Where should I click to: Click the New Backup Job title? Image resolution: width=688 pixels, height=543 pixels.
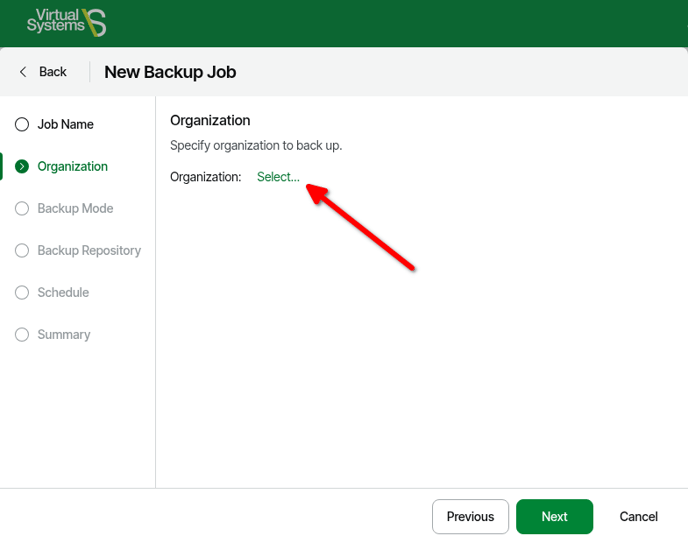coord(170,72)
